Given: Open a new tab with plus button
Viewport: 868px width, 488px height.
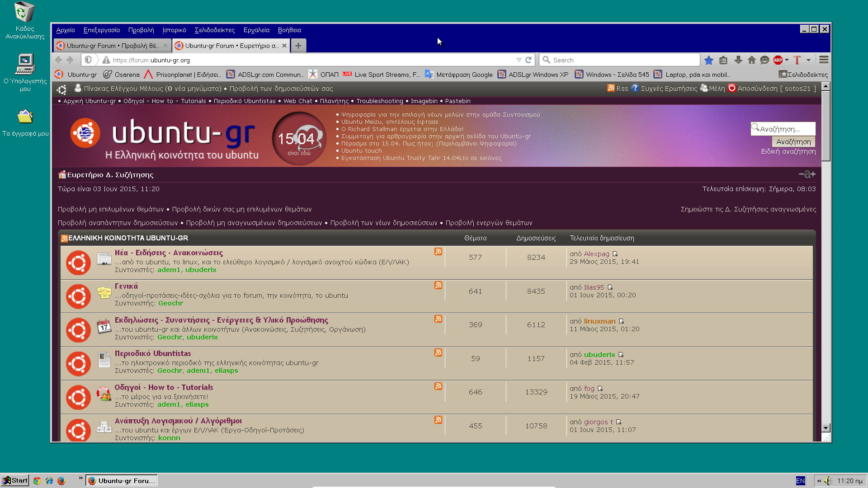Looking at the screenshot, I should tap(298, 46).
